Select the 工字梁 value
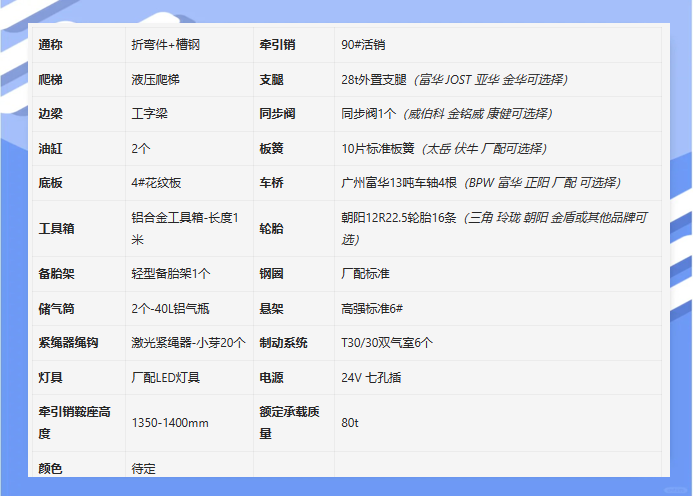This screenshot has height=496, width=693. (149, 114)
